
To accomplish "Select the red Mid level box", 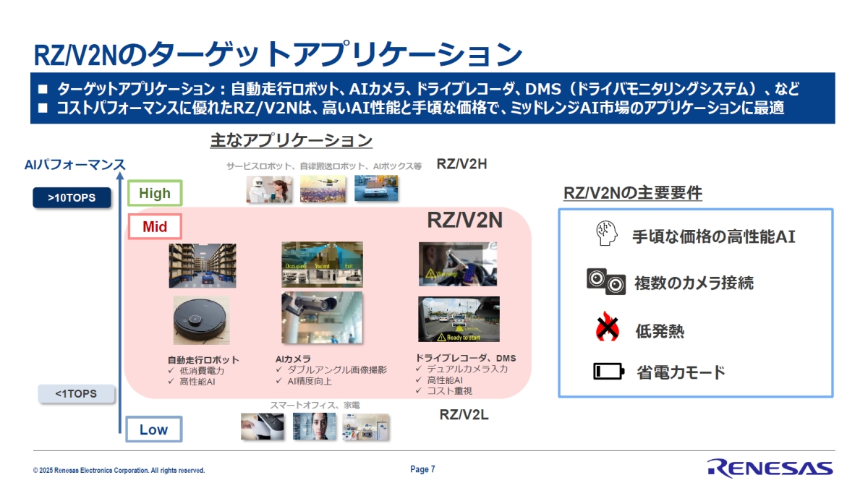I will [x=155, y=227].
